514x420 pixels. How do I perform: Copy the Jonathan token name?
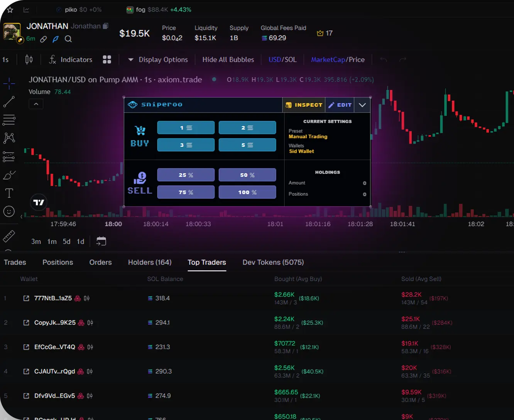106,26
